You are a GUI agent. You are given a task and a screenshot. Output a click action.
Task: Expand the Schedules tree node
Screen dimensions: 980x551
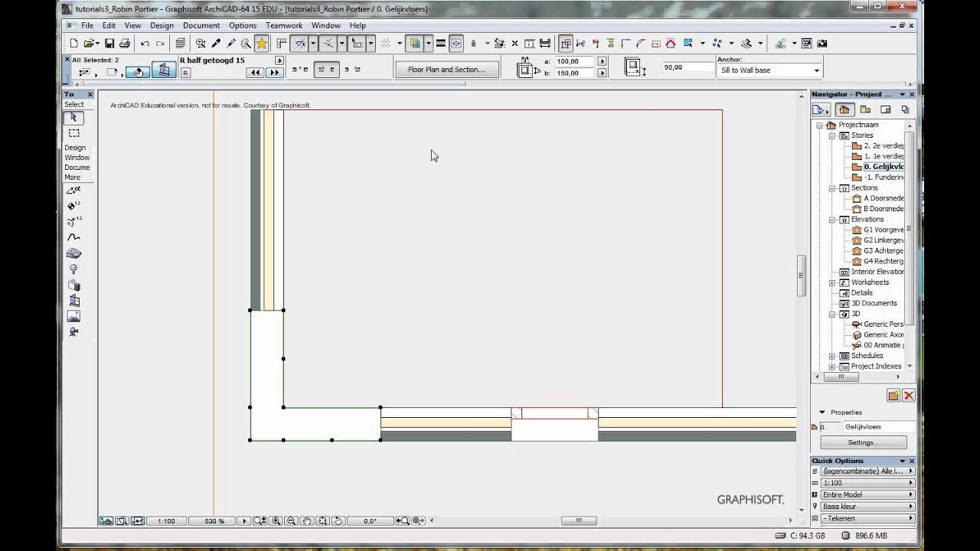click(832, 356)
